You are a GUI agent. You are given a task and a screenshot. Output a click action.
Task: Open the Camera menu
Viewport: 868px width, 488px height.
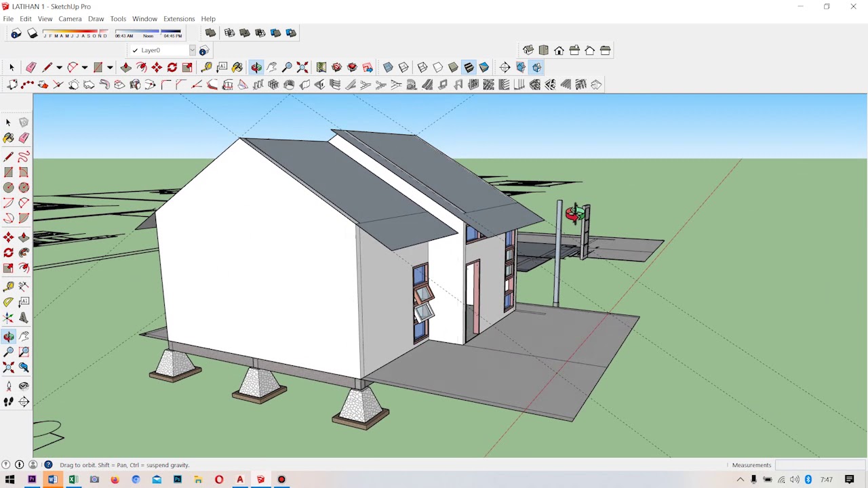coord(70,19)
